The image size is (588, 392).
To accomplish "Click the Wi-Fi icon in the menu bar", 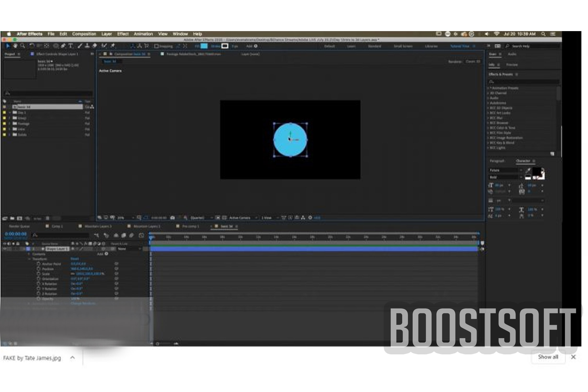I will (x=497, y=34).
